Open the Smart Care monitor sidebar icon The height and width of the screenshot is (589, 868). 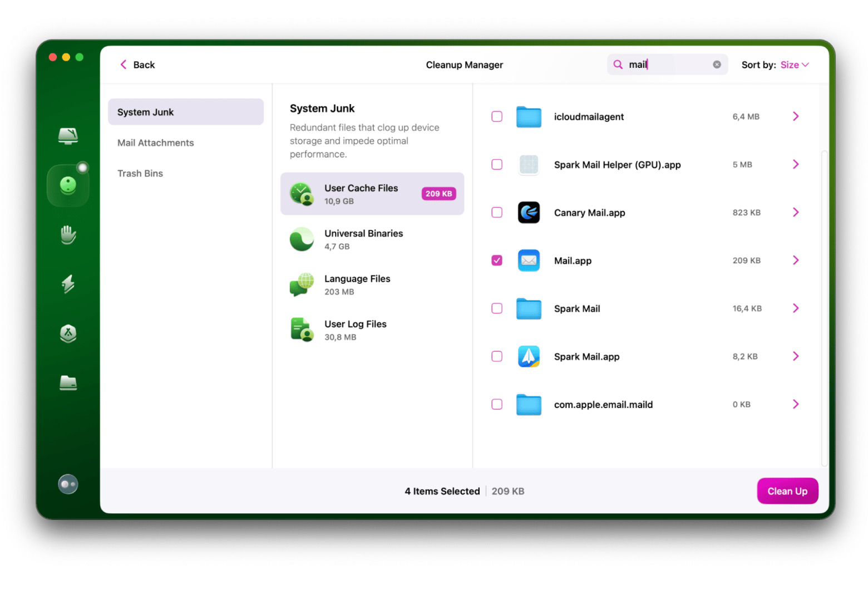click(x=68, y=135)
